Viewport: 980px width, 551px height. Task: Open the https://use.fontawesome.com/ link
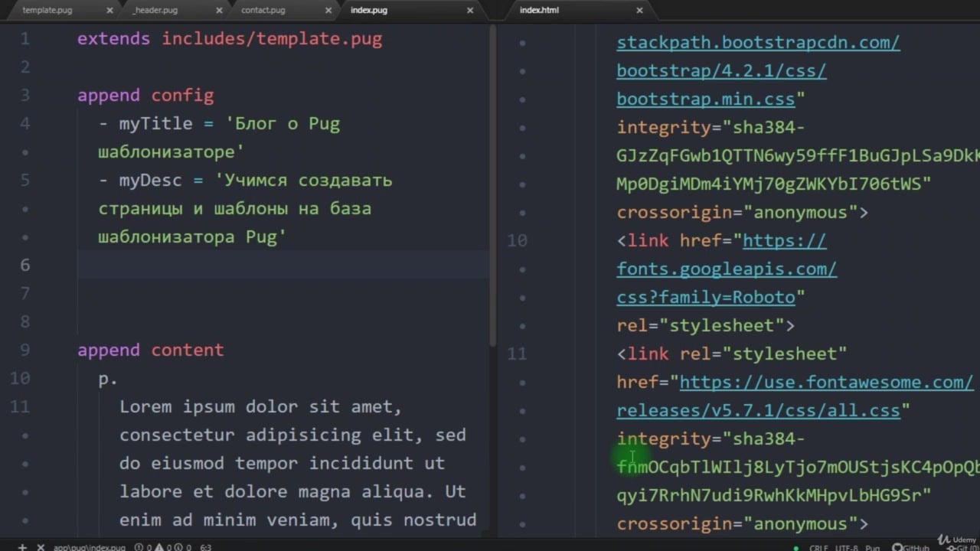click(826, 382)
